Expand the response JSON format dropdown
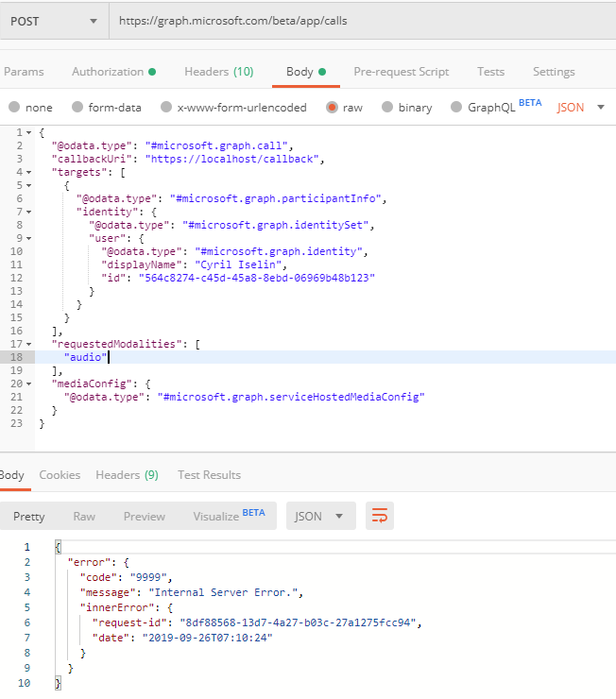This screenshot has height=699, width=616. tap(320, 516)
